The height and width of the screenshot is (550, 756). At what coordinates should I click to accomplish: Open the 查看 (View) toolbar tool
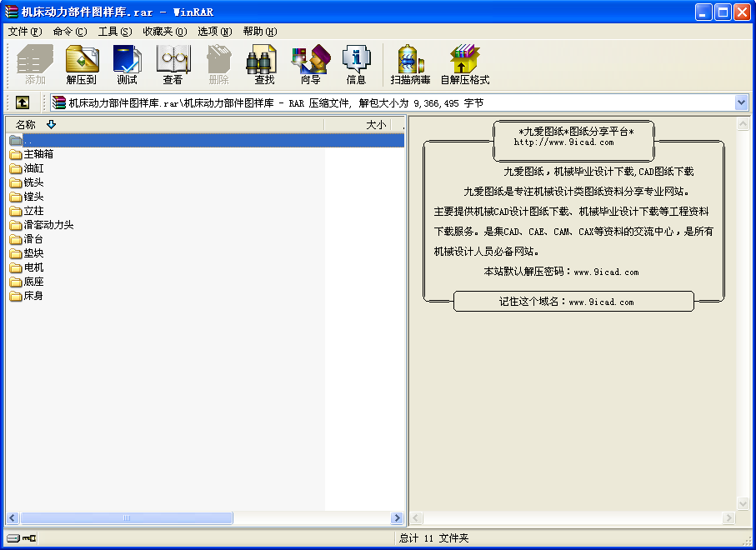(173, 64)
